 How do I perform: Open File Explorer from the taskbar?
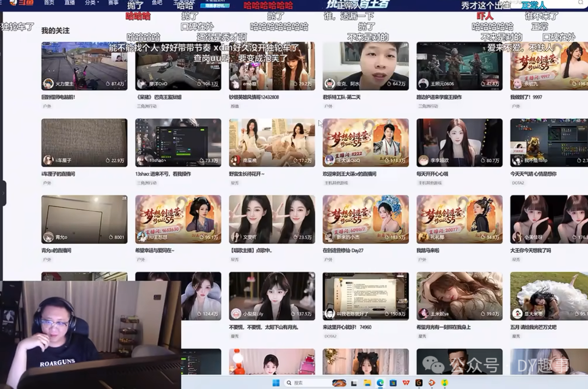click(367, 383)
